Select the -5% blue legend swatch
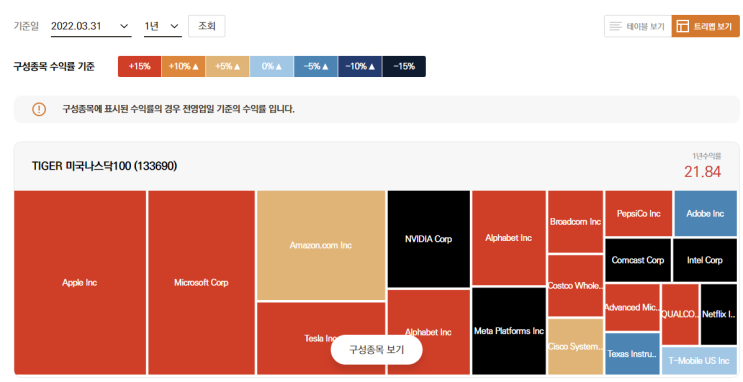The width and height of the screenshot is (743, 382). pyautogui.click(x=316, y=66)
